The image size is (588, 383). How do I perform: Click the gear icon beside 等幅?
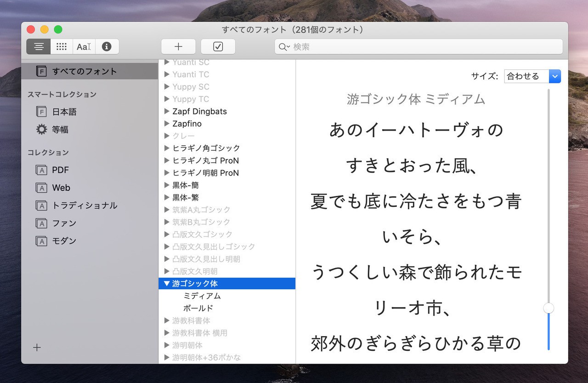tap(42, 130)
